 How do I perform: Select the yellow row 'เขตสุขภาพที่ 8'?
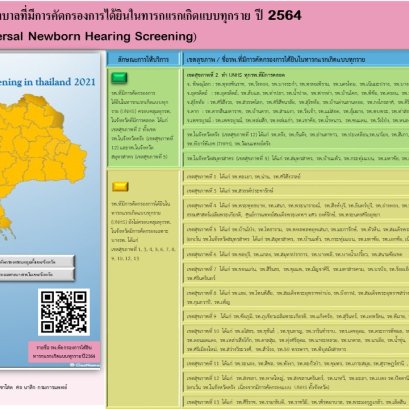296,297
